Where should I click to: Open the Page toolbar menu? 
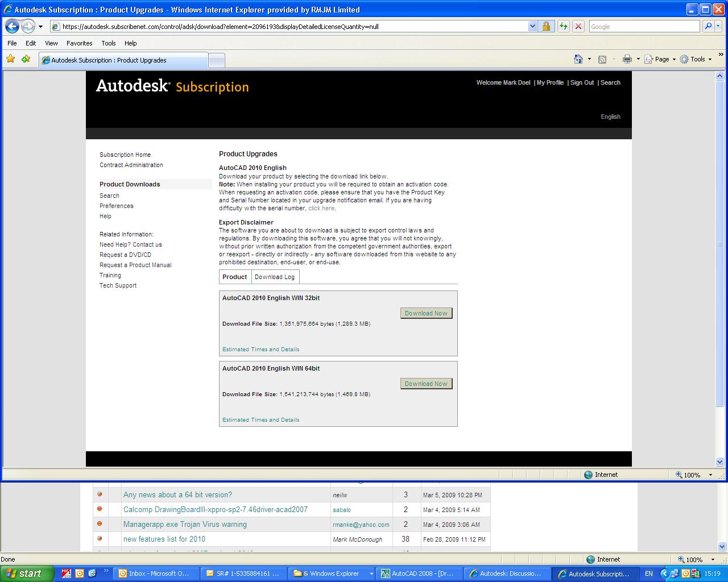click(660, 59)
